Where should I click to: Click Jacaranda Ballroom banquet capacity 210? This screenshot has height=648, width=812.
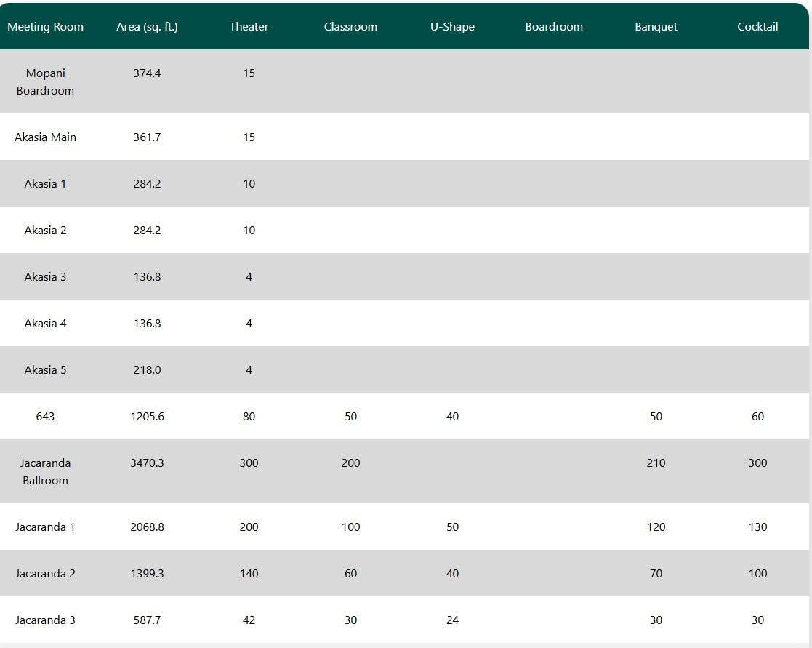click(656, 463)
